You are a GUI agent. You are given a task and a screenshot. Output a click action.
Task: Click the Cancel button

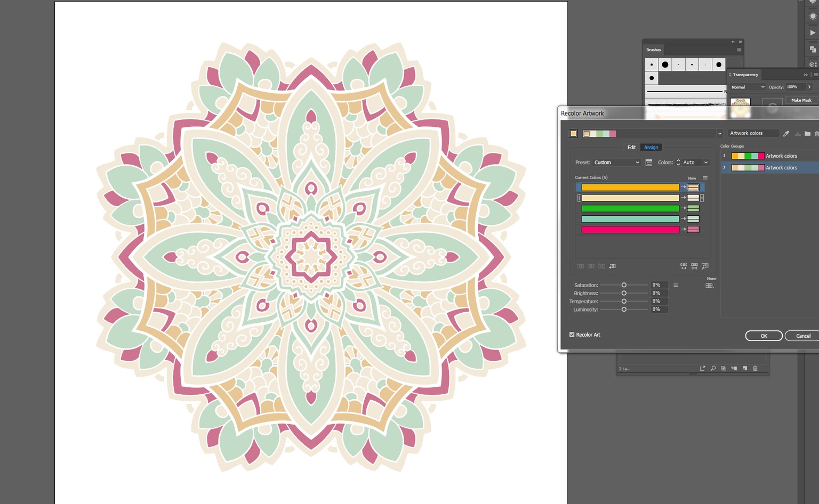coord(803,336)
